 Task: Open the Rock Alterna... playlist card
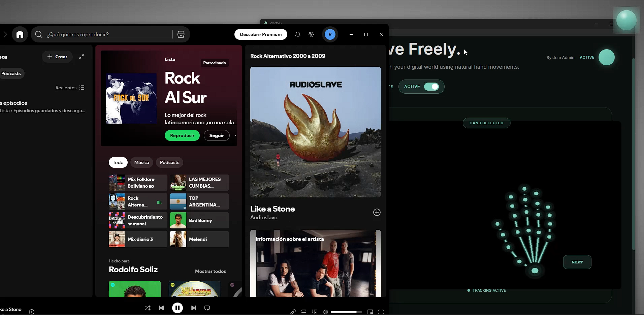pyautogui.click(x=138, y=201)
